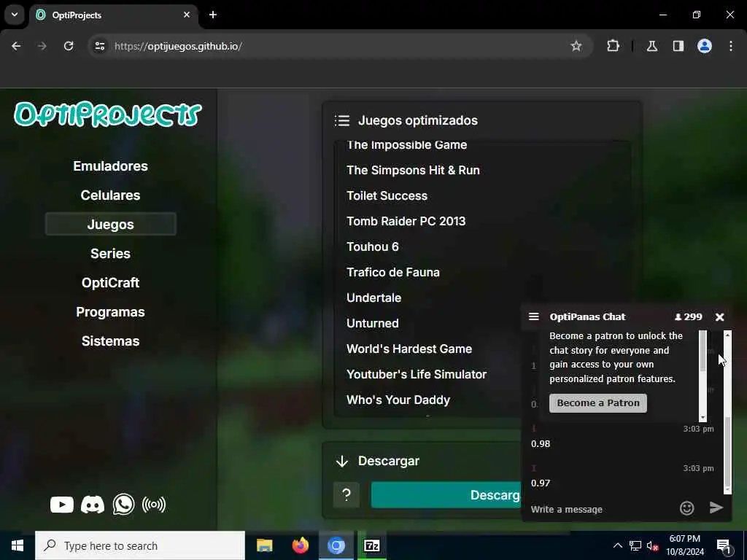Toggle the browser side panel
This screenshot has width=747, height=560.
pyautogui.click(x=678, y=46)
